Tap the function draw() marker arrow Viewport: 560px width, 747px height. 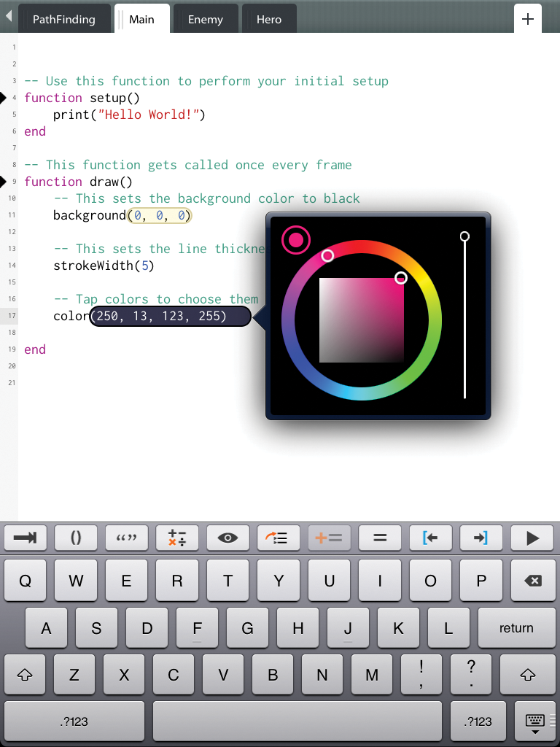(4, 182)
